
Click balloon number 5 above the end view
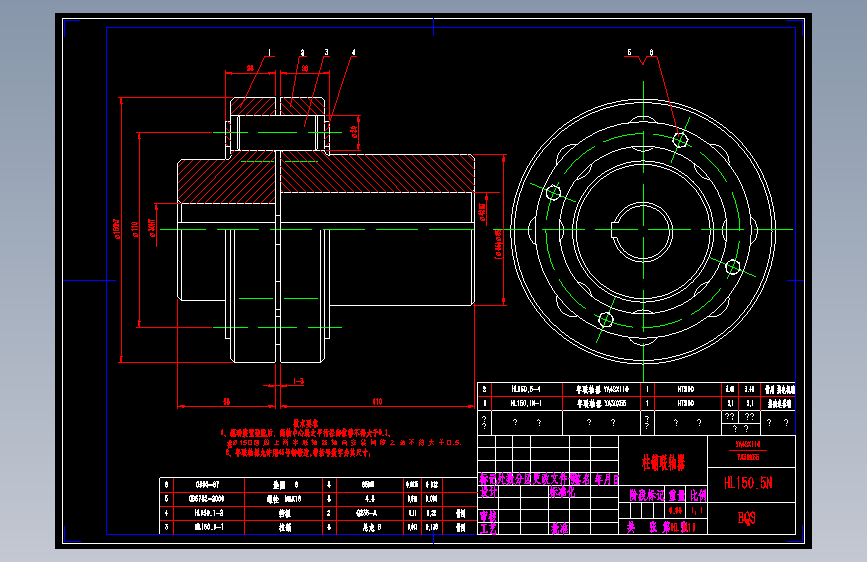coord(629,53)
